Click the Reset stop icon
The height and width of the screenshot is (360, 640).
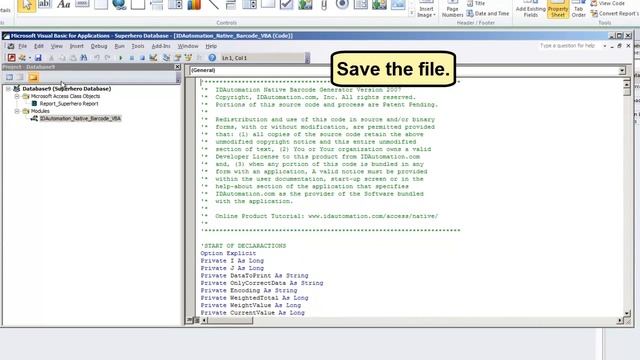click(x=142, y=58)
